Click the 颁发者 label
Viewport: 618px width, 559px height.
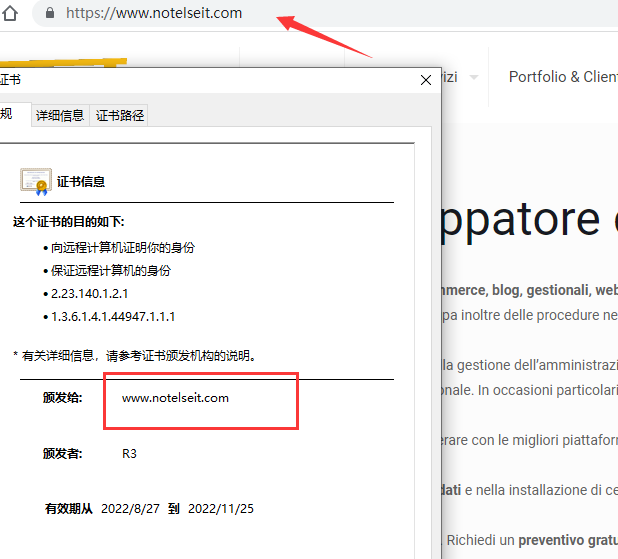point(62,453)
